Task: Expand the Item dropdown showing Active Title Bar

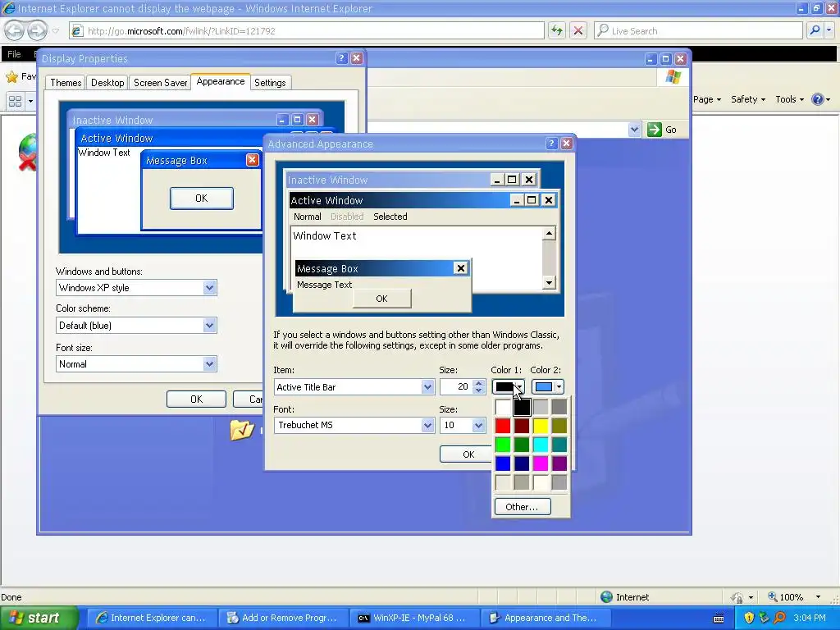Action: coord(427,387)
